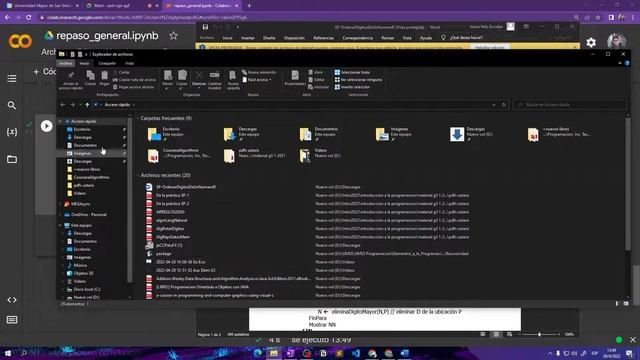The image size is (640, 360).
Task: Collapse 'Acceso rápido' in navigation tree
Action: tap(60, 122)
